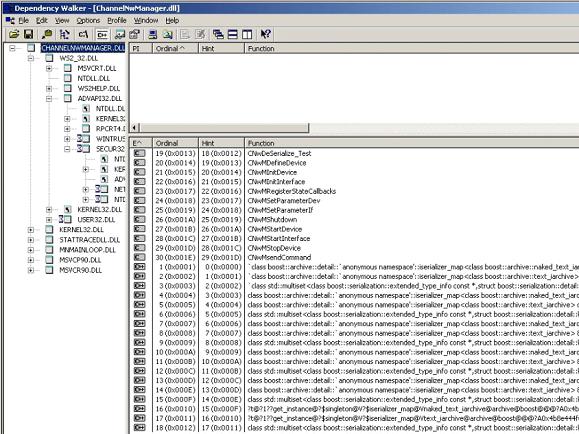Click the Save floppy disk icon
The height and width of the screenshot is (434, 579).
pos(28,34)
